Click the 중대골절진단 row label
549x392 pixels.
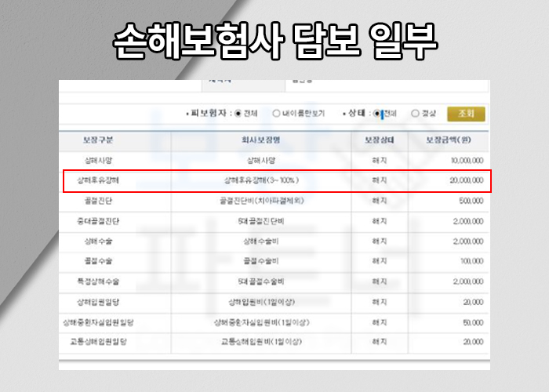tap(98, 222)
